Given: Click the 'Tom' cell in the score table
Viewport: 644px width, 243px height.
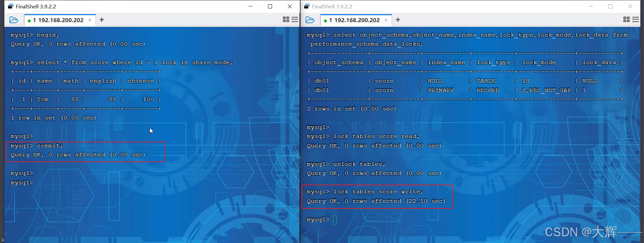Looking at the screenshot, I should click(x=43, y=99).
